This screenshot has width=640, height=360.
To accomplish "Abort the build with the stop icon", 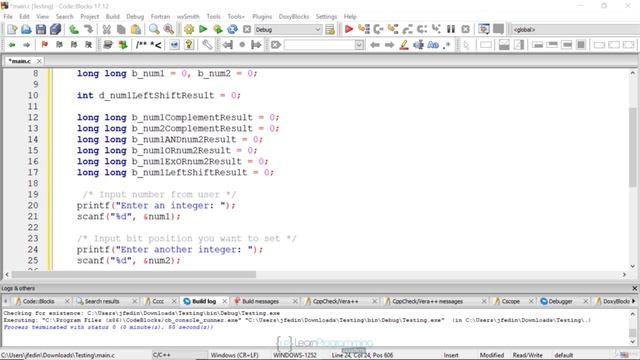I will (247, 29).
